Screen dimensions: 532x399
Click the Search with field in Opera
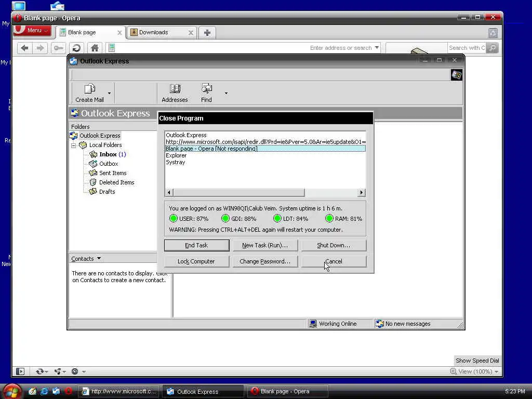(467, 48)
